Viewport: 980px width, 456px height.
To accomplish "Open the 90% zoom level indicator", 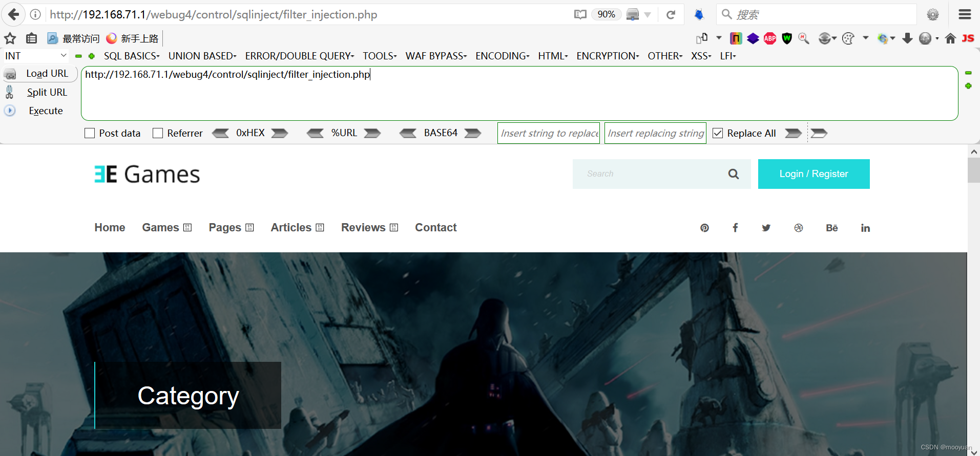I will coord(606,14).
